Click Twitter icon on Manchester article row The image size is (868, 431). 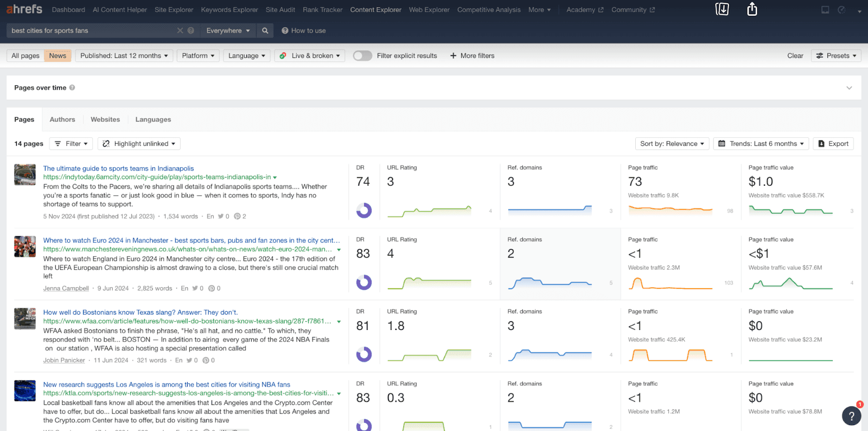[195, 288]
